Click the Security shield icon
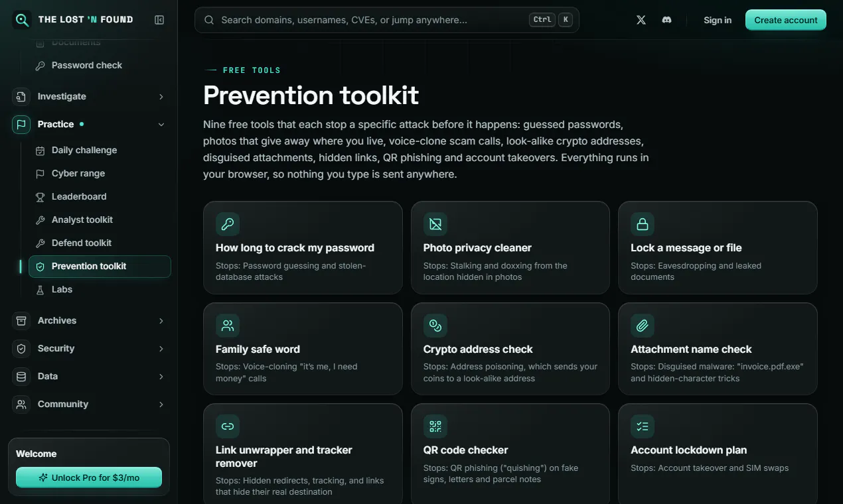Image resolution: width=843 pixels, height=504 pixels. coord(21,349)
